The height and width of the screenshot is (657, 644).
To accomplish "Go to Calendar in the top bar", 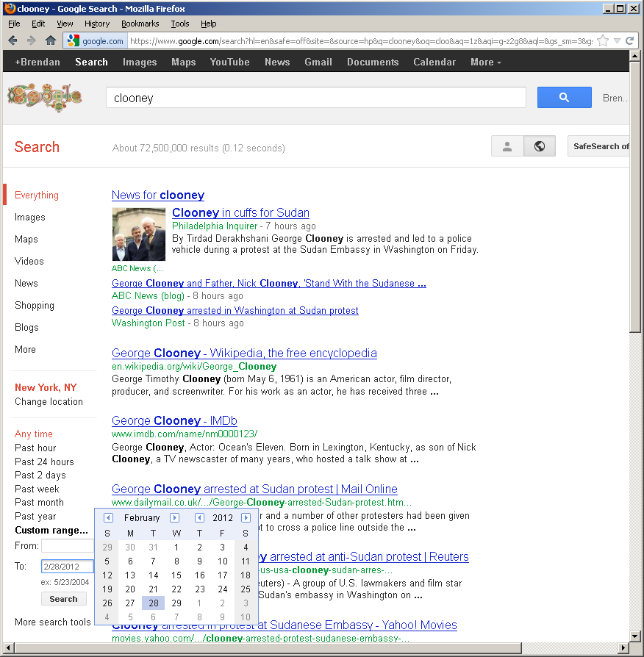I will pos(434,62).
